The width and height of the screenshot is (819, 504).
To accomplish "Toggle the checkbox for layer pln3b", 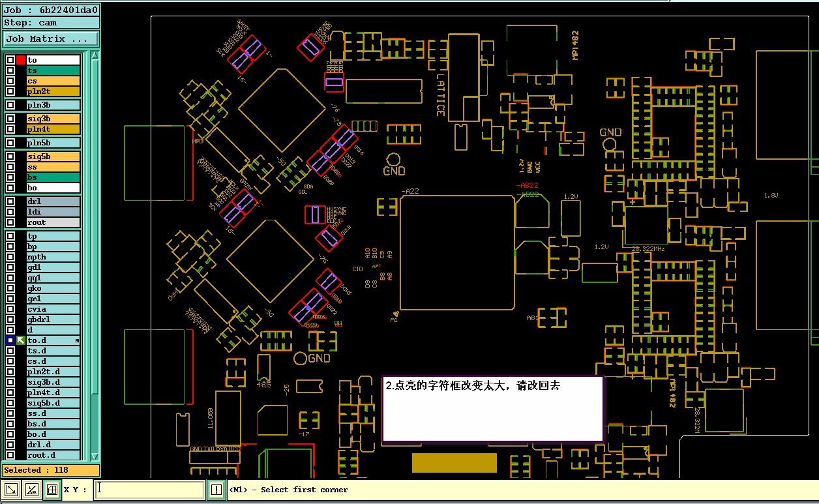I will [x=10, y=105].
